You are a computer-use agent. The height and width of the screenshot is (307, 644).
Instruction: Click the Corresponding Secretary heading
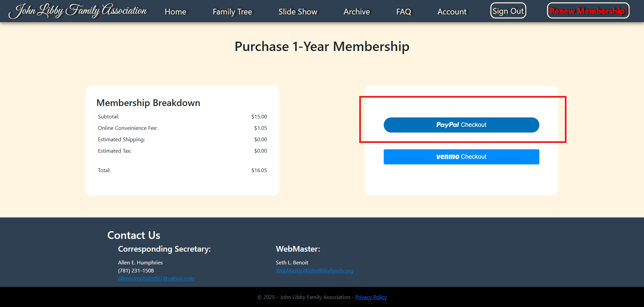point(164,249)
